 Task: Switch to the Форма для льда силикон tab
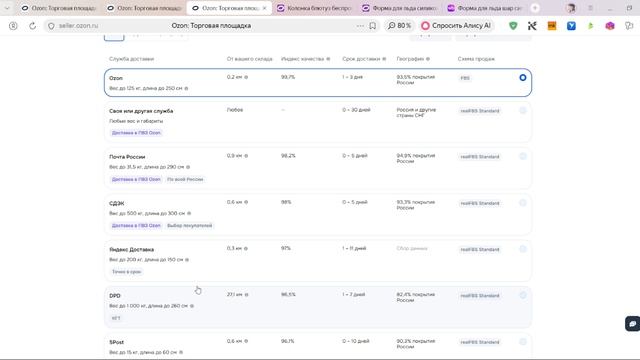(x=400, y=8)
